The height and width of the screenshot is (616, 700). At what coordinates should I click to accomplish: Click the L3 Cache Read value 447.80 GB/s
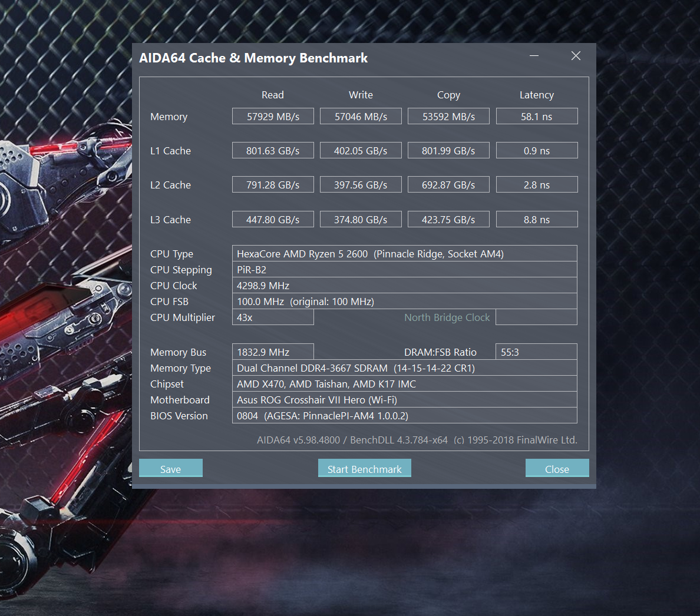273,219
